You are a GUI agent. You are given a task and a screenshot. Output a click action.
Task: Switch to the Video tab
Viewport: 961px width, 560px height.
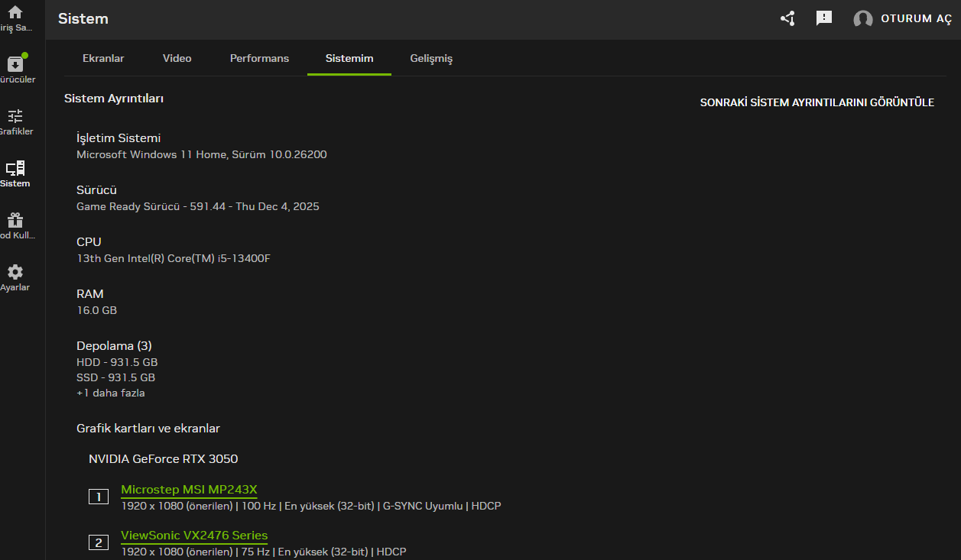(177, 58)
